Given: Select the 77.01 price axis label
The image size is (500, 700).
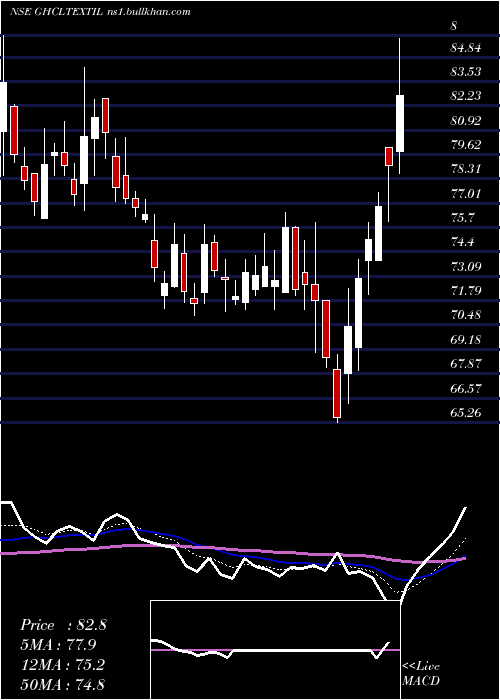Looking at the screenshot, I should pyautogui.click(x=466, y=194).
